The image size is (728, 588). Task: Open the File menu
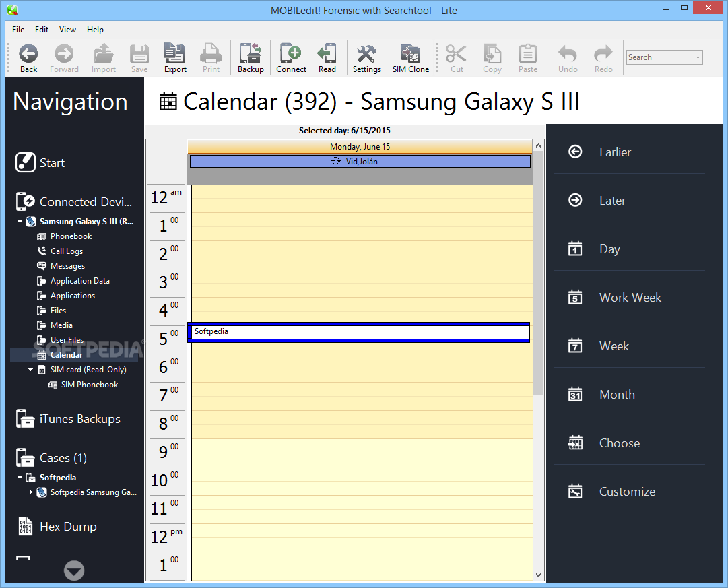click(18, 29)
